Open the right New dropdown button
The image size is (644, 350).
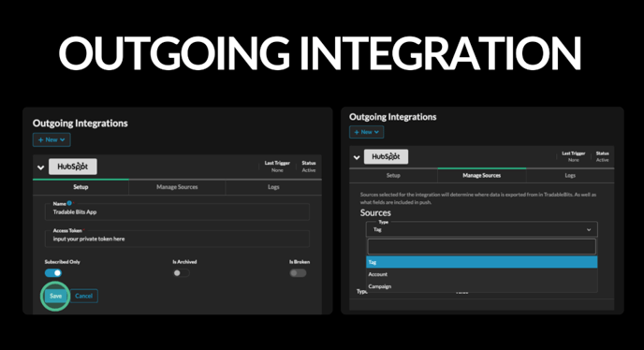(366, 132)
